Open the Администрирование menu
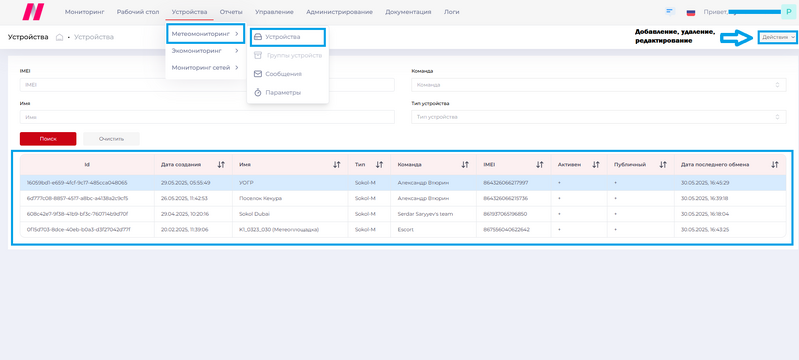This screenshot has height=360, width=799. (339, 12)
